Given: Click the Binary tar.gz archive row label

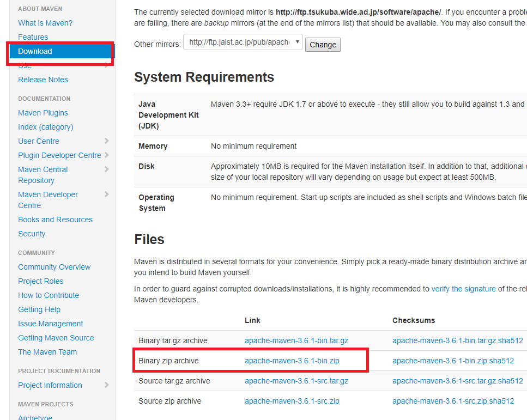Looking at the screenshot, I should pos(173,340).
